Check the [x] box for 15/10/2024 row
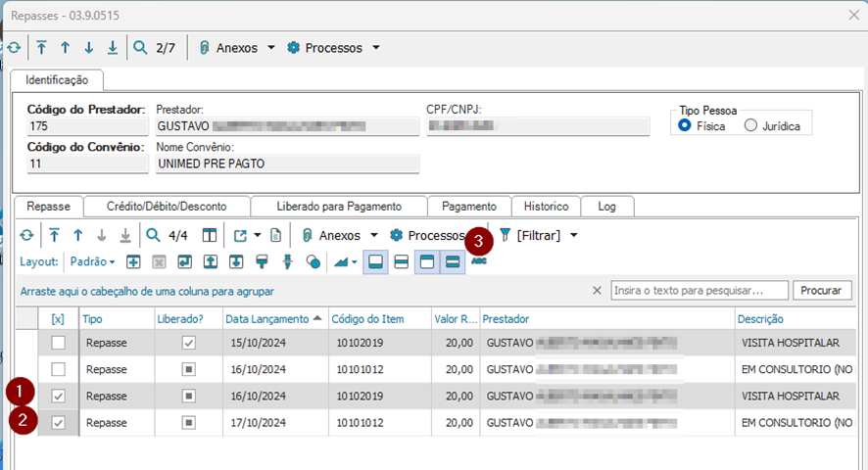Screen dimensions: 868x470 tap(58, 343)
